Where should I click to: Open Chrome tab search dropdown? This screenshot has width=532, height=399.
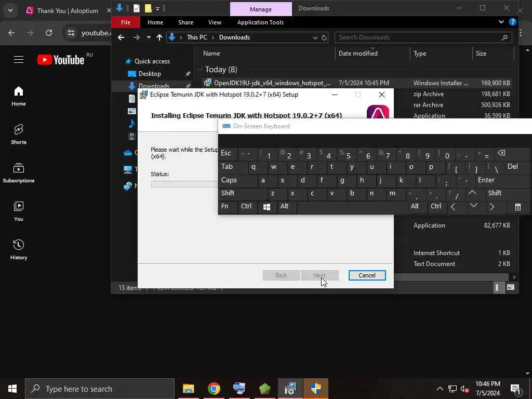(x=10, y=10)
